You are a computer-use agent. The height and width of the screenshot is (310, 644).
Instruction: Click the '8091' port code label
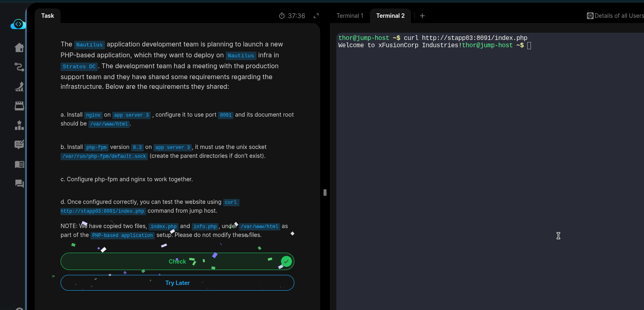[226, 115]
